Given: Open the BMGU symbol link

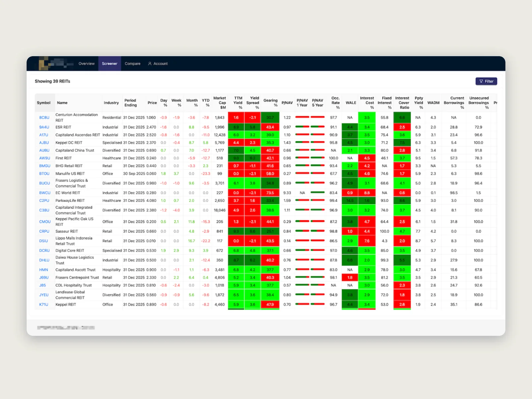Looking at the screenshot, I should (45, 166).
